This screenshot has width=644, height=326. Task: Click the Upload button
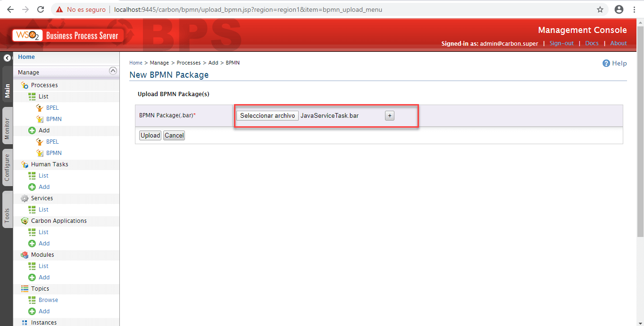point(150,135)
